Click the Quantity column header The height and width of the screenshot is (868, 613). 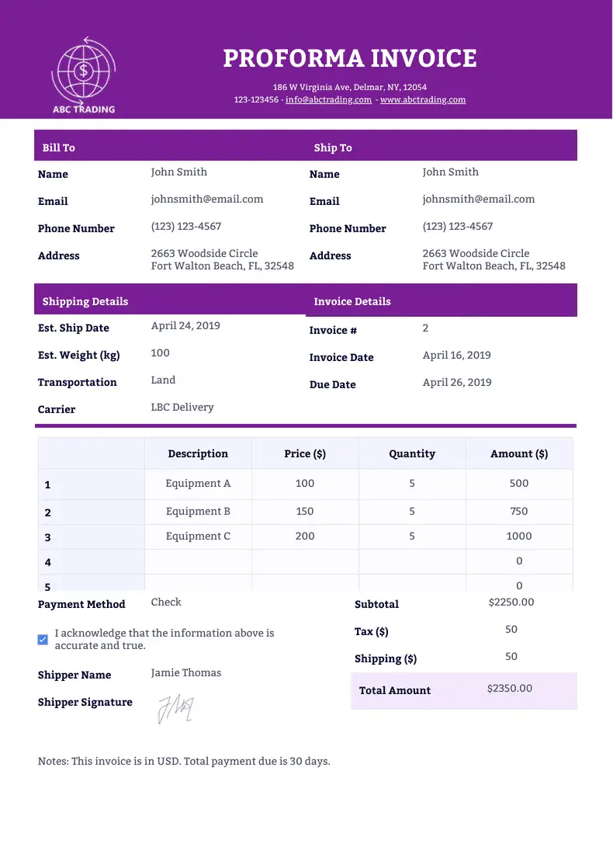point(412,454)
